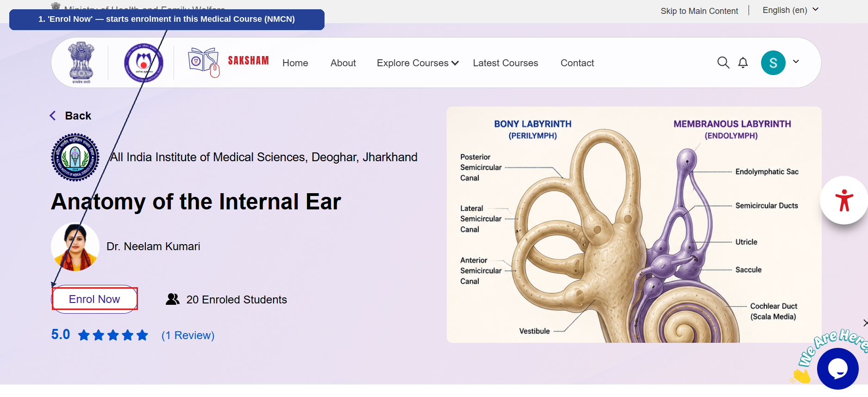The height and width of the screenshot is (397, 868).
Task: Click the back arrow chevron
Action: (53, 115)
